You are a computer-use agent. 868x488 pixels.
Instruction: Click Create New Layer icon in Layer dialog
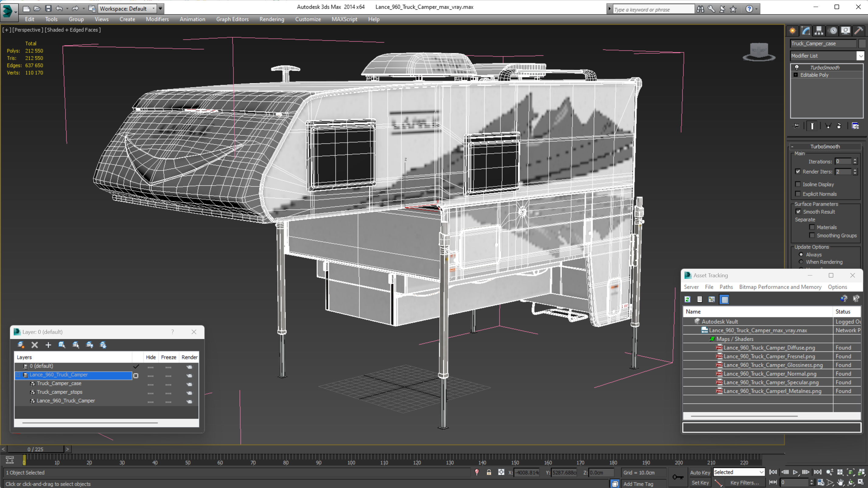(x=21, y=344)
